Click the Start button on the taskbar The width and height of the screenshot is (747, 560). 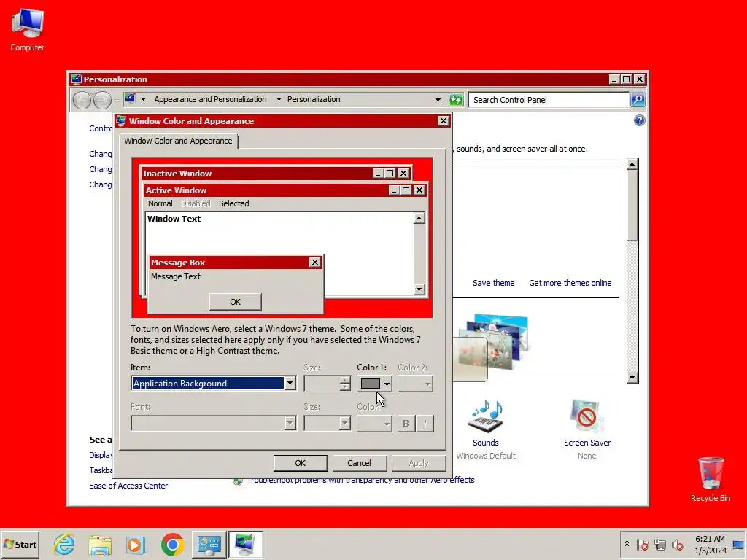pyautogui.click(x=20, y=544)
